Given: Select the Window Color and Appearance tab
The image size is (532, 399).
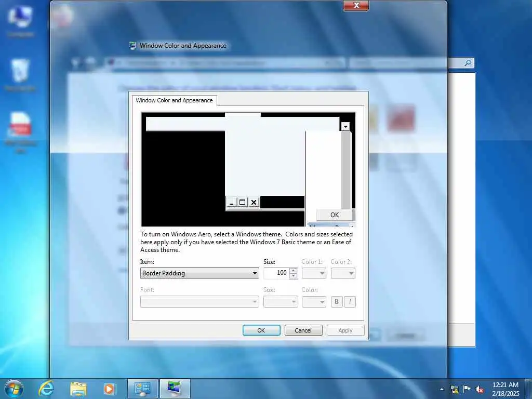Looking at the screenshot, I should pyautogui.click(x=175, y=100).
